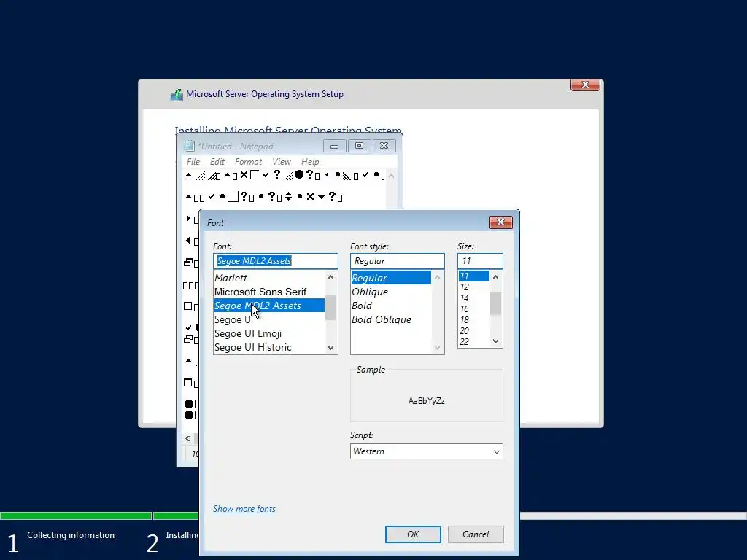Viewport: 747px width, 560px height.
Task: Click Notepad horizontal scroll left arrow
Action: tap(187, 438)
